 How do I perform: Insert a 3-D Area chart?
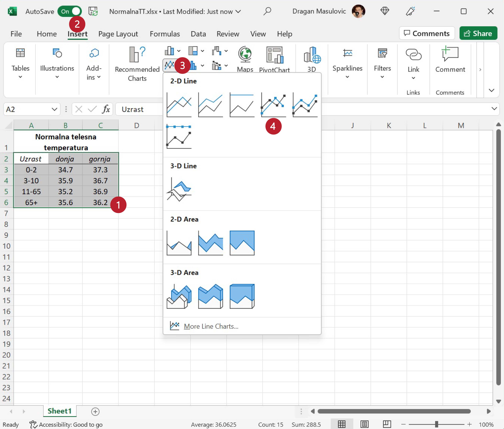click(179, 296)
